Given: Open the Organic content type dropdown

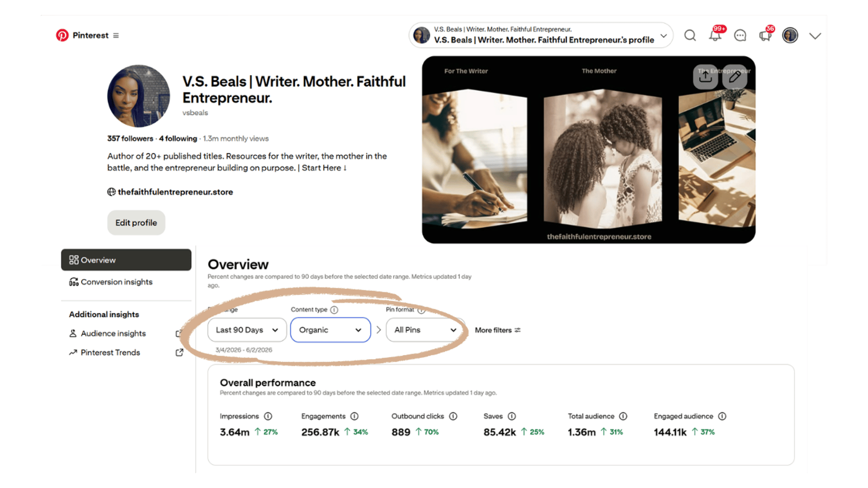Looking at the screenshot, I should [x=330, y=330].
